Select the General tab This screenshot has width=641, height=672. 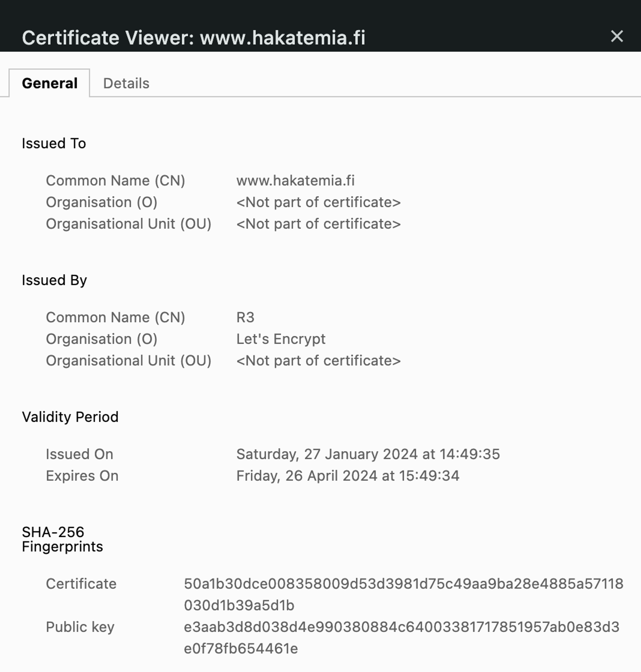point(50,83)
